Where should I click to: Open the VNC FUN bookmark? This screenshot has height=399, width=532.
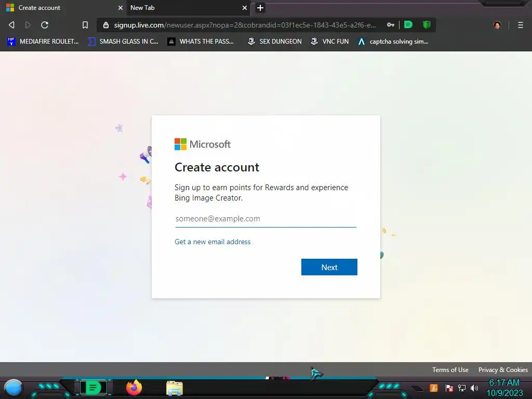pyautogui.click(x=330, y=42)
